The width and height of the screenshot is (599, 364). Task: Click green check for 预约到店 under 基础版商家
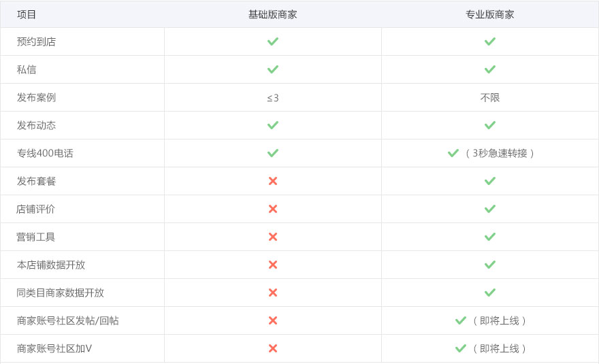click(273, 42)
